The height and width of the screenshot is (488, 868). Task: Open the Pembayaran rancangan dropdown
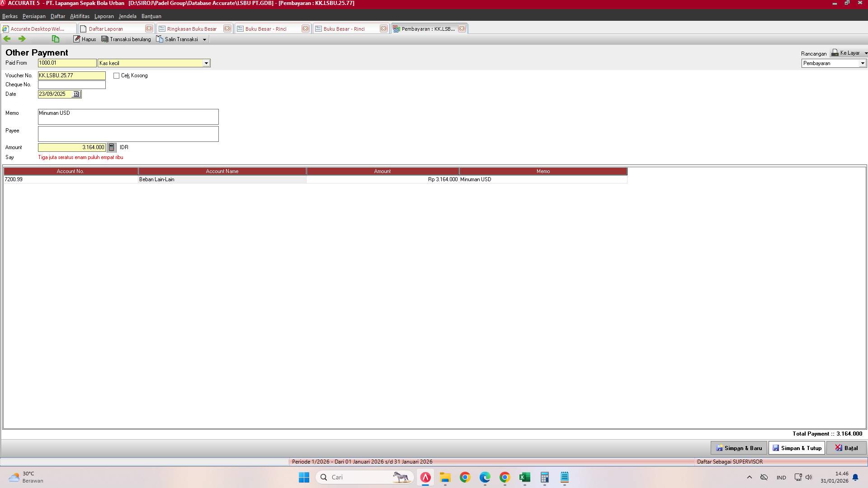863,63
